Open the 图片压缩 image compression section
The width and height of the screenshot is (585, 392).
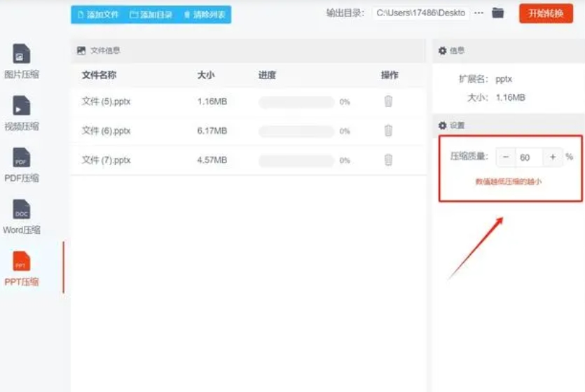tap(22, 62)
